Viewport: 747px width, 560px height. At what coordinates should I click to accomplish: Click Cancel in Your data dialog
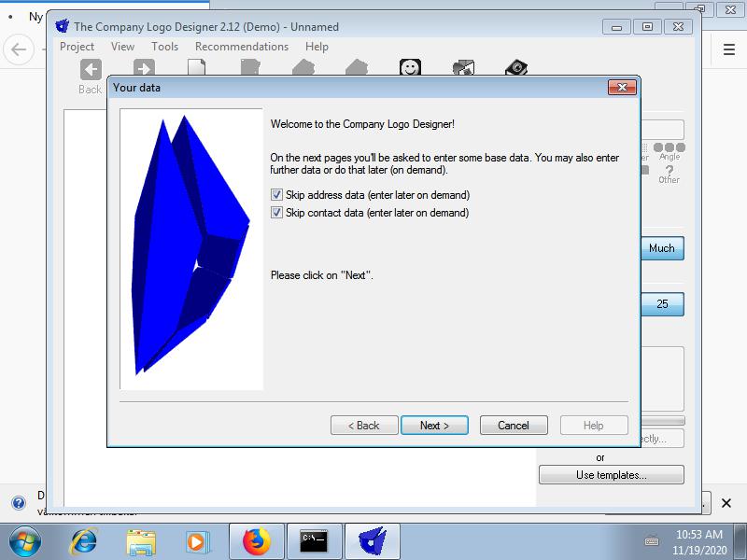pyautogui.click(x=514, y=426)
